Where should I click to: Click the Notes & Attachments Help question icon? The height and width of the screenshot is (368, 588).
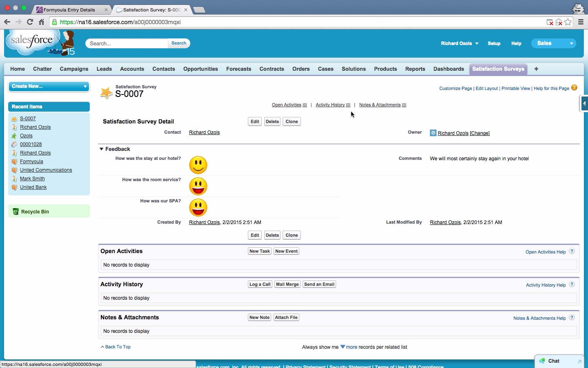(572, 318)
